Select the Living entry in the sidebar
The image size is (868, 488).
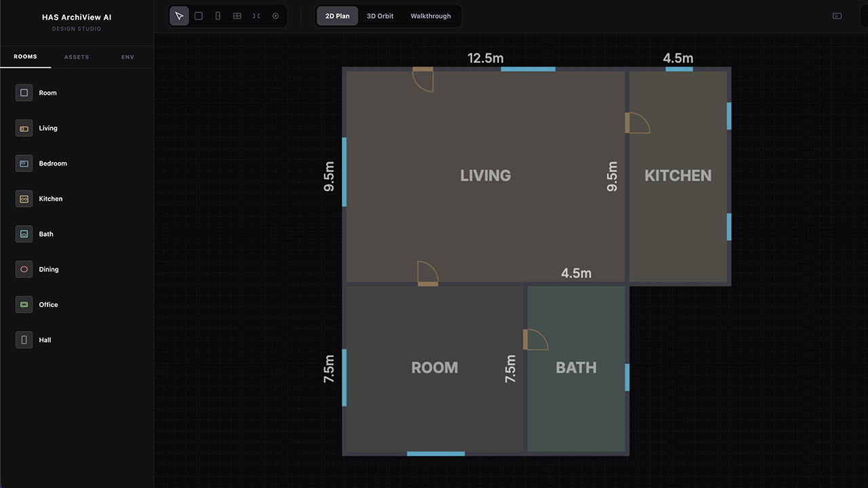(x=48, y=128)
